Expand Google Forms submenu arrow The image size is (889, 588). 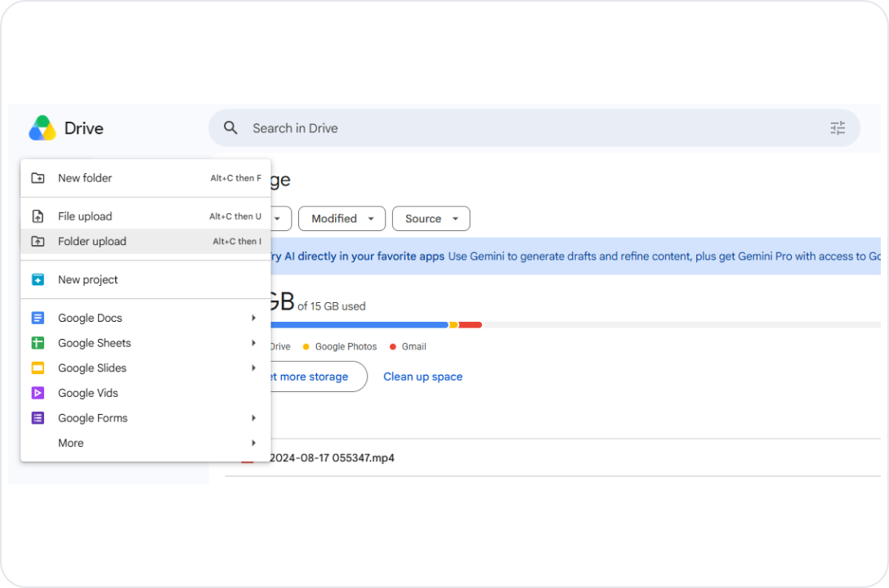(x=253, y=418)
